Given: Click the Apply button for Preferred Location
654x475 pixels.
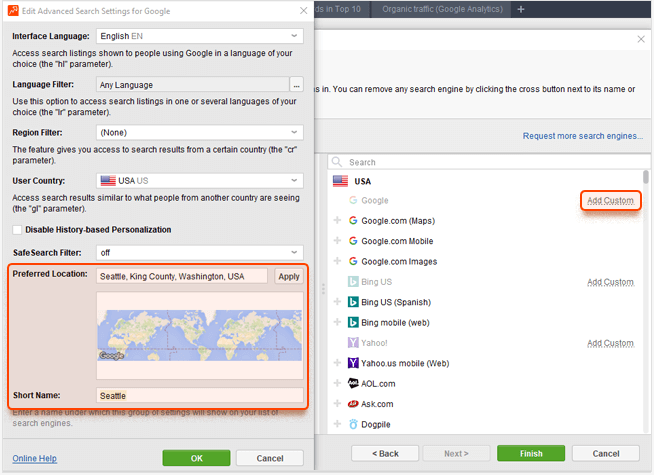Looking at the screenshot, I should (289, 276).
